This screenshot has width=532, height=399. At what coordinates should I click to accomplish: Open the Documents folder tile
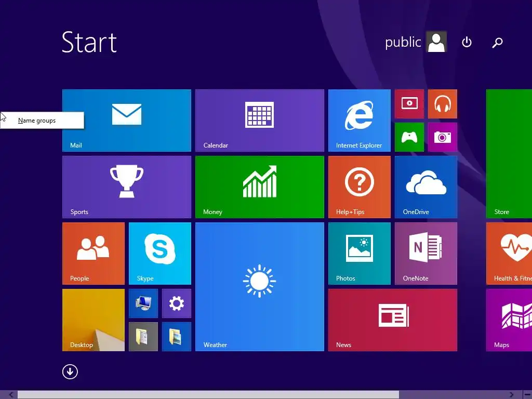click(143, 337)
